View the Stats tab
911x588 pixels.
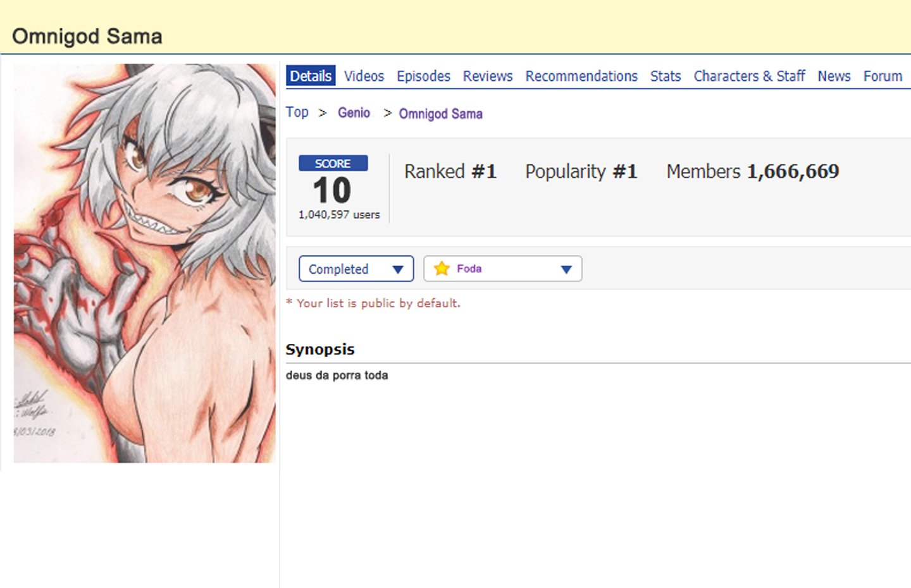tap(666, 76)
